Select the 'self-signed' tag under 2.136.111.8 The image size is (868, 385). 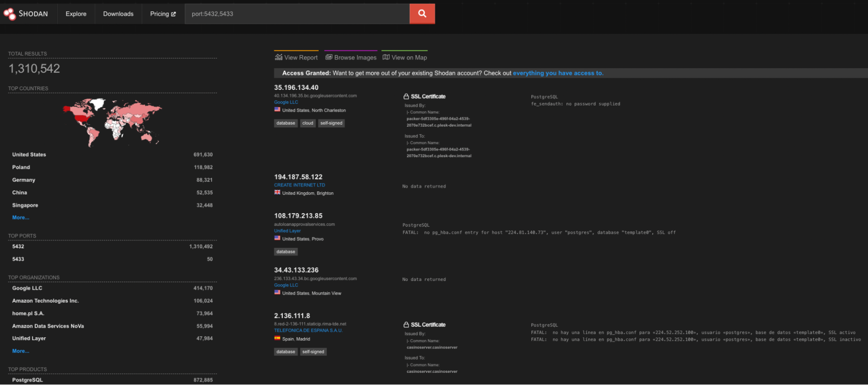pyautogui.click(x=313, y=352)
